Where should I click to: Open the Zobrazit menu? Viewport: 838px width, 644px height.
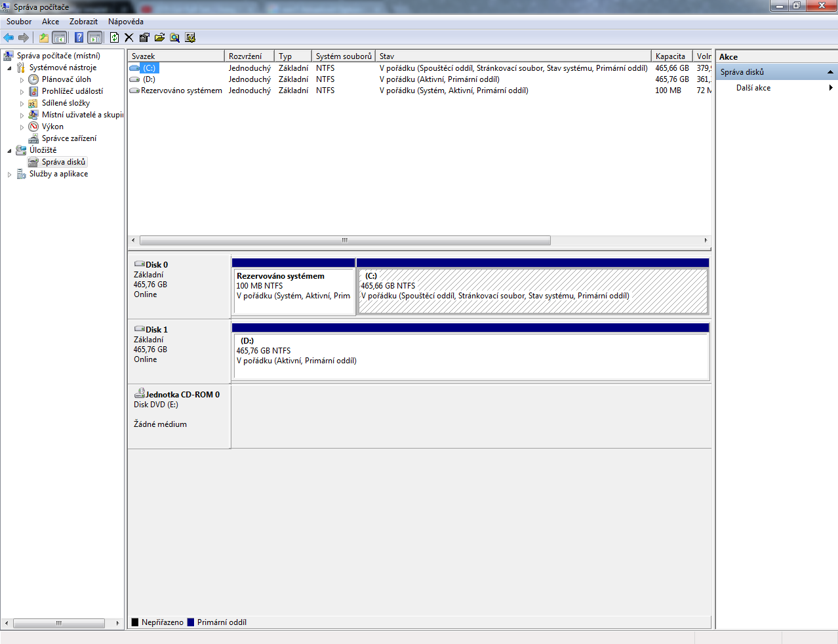pyautogui.click(x=83, y=22)
